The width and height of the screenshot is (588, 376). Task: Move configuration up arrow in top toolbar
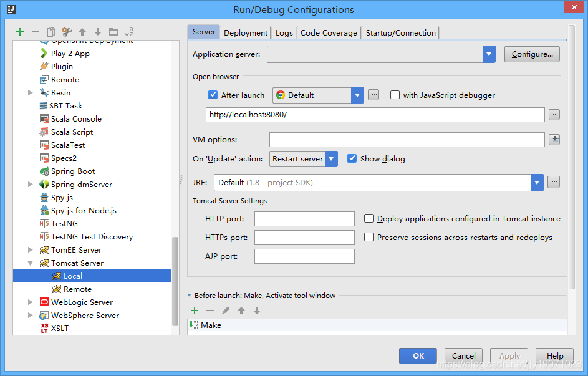point(82,32)
